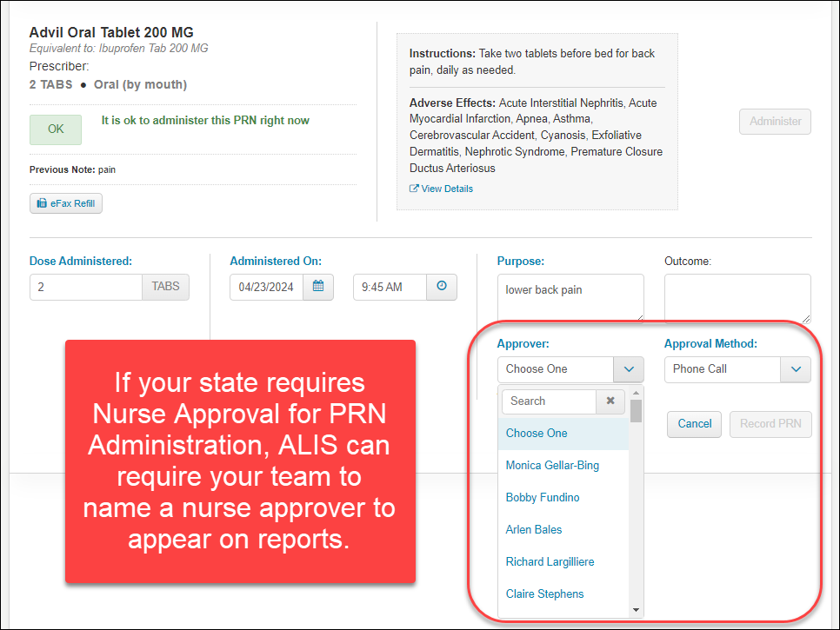This screenshot has width=840, height=630.
Task: Pick Arlen Bales in the approver list
Action: pyautogui.click(x=534, y=530)
